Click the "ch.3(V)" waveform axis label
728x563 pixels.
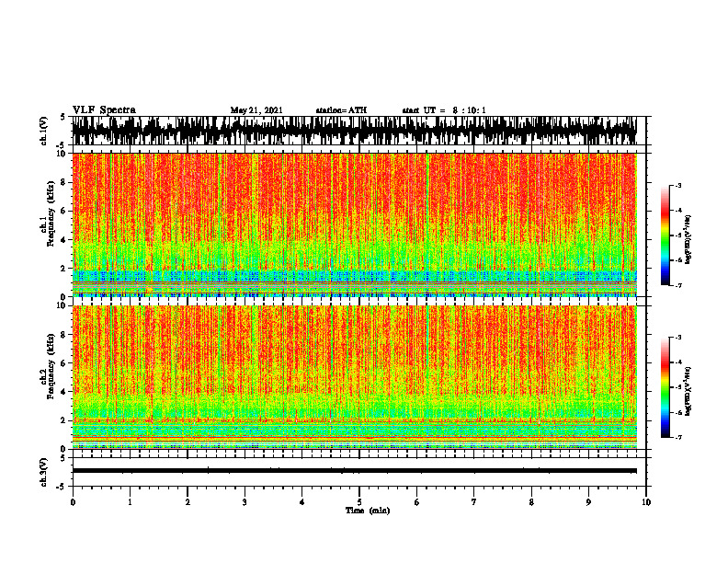pyautogui.click(x=43, y=473)
